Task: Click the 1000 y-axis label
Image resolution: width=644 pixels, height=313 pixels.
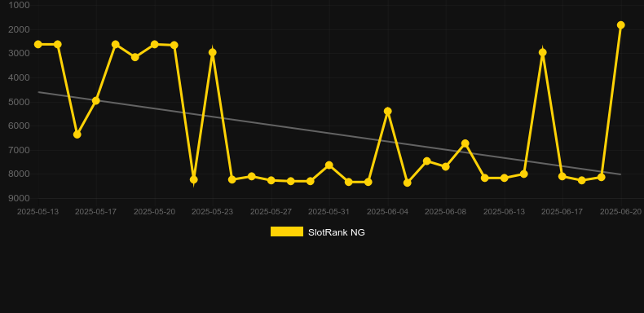Action: coord(20,6)
